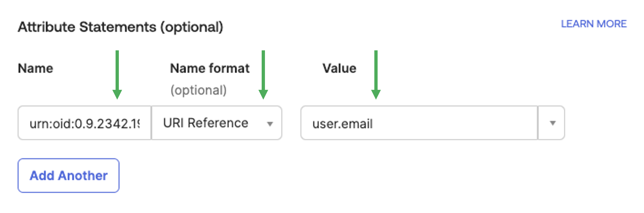Viewport: 644px width, 213px height.
Task: Click the green arrow above the Name format dropdown
Action: pyautogui.click(x=263, y=75)
